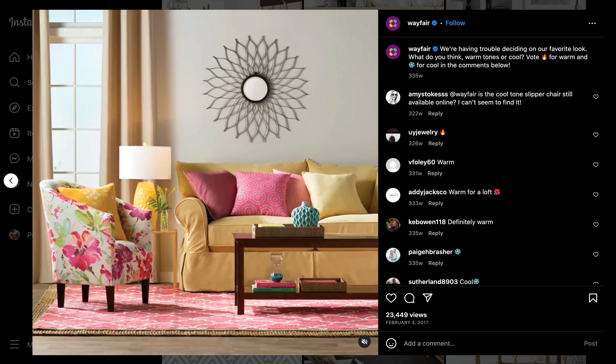
Task: Follow the wayfair account
Action: coord(455,23)
